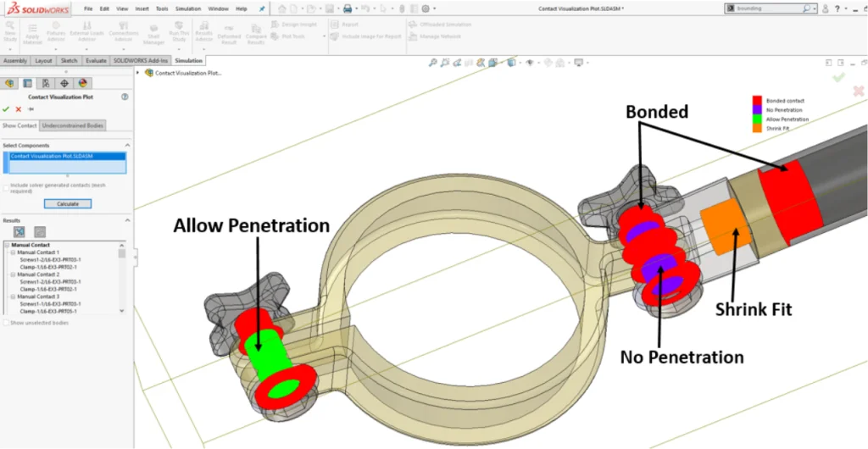Image resolution: width=868 pixels, height=449 pixels.
Task: Open the External Loads Advisor
Action: (87, 32)
